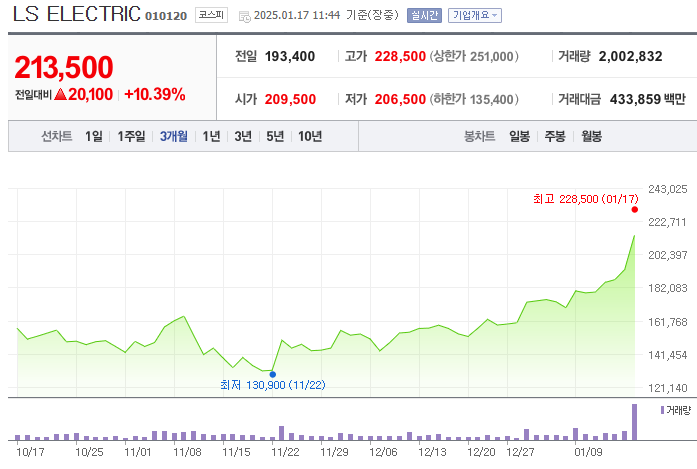Viewport: 697px width, 469px height.
Task: Select the 1일 line chart tab
Action: [94, 136]
